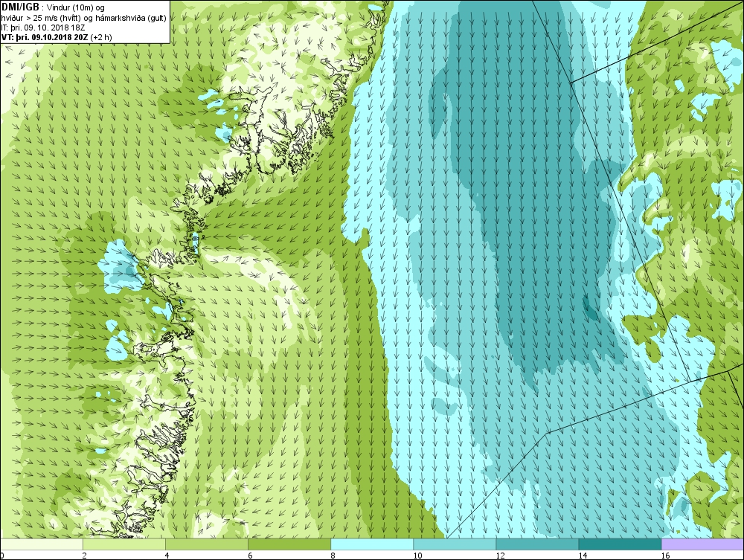Click the 6–8 m/s dark green legend swatch

[x=289, y=544]
